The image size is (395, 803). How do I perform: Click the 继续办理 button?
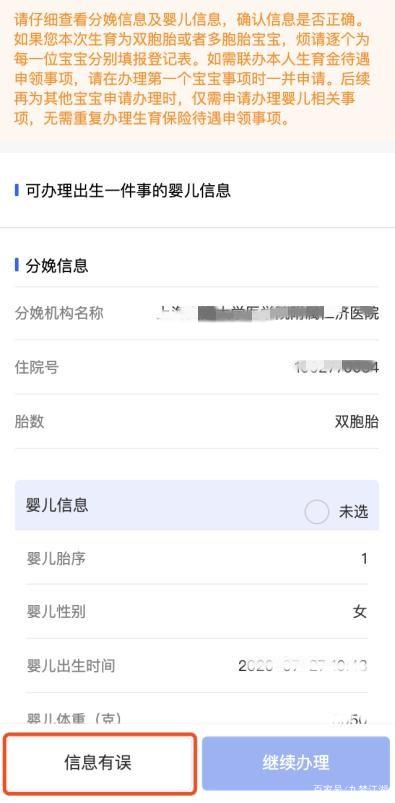click(296, 763)
